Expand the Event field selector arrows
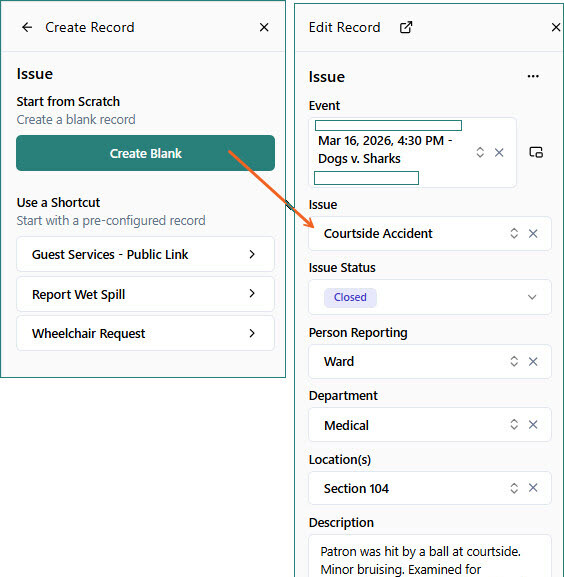The height and width of the screenshot is (577, 564). coord(480,152)
